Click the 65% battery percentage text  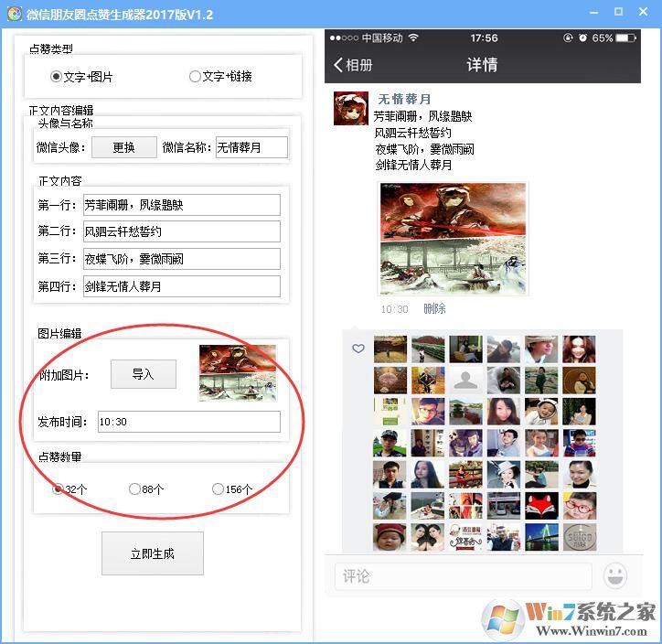click(x=602, y=38)
